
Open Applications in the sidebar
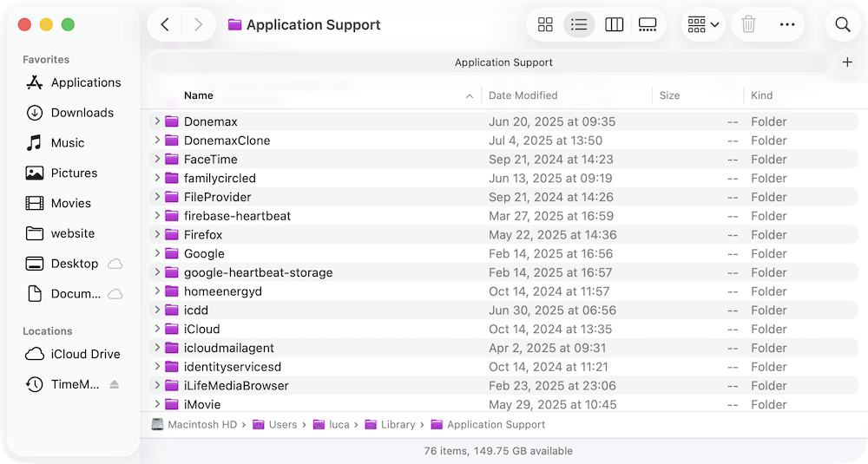(74, 82)
